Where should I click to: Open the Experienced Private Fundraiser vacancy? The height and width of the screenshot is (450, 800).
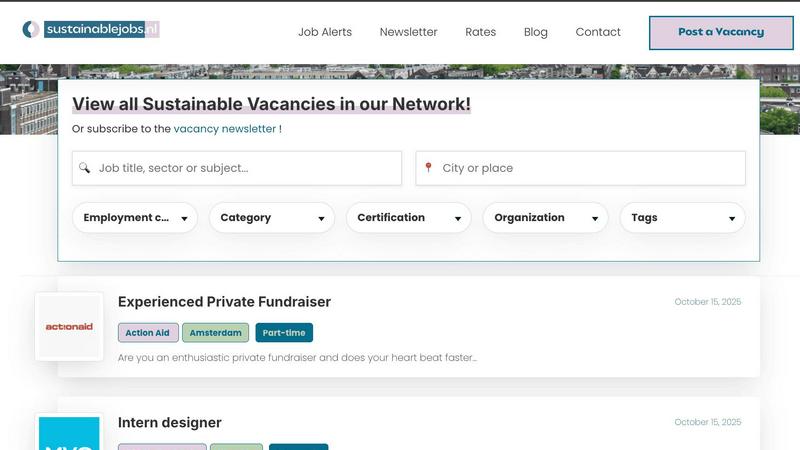(224, 302)
